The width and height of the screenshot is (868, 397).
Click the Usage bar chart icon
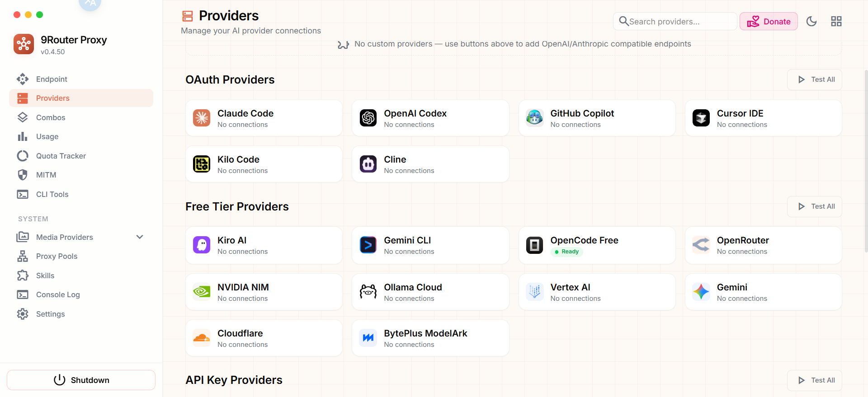click(x=23, y=136)
